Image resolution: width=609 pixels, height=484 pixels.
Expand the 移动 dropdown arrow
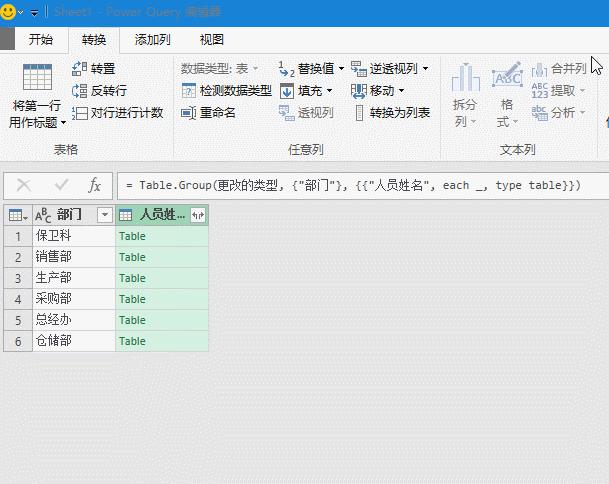click(401, 91)
